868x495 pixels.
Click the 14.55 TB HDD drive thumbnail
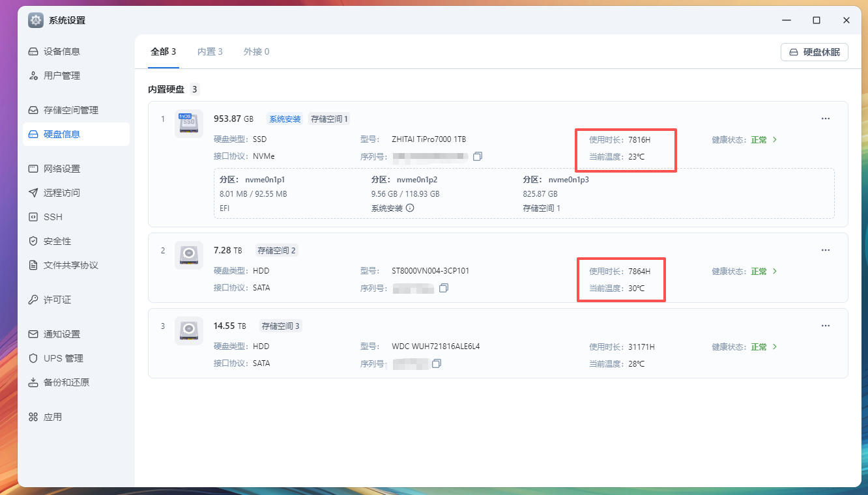click(x=189, y=331)
